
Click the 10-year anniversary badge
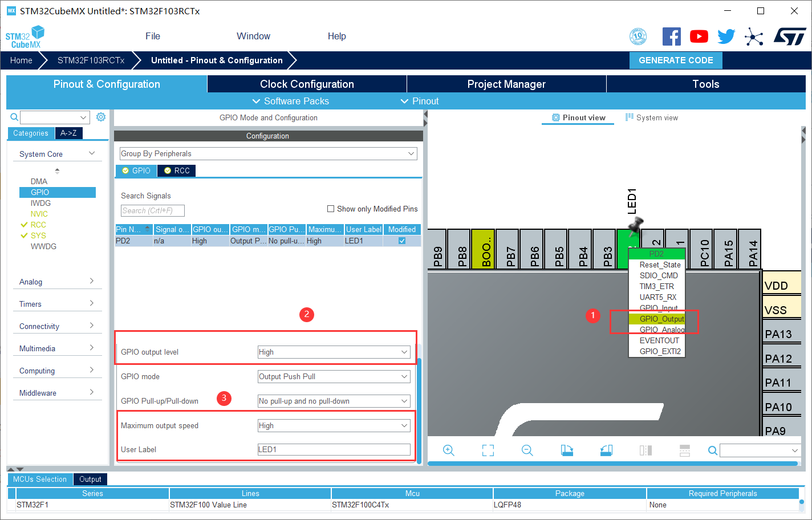point(638,36)
